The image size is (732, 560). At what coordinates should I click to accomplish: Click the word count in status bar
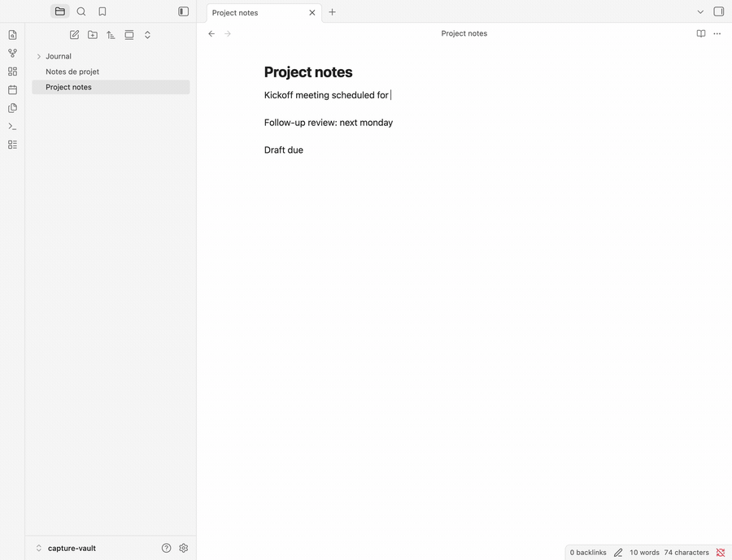[644, 553]
